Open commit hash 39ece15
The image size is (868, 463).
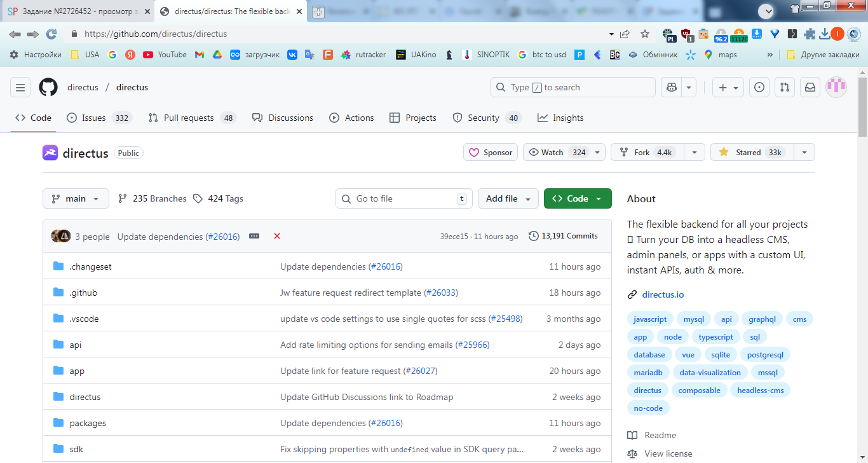454,236
